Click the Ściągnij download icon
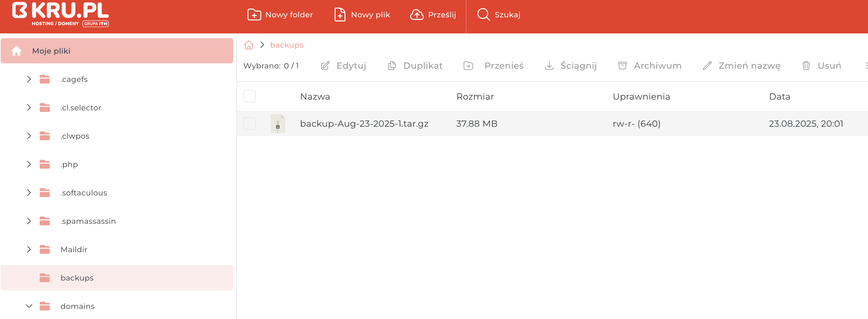 549,66
